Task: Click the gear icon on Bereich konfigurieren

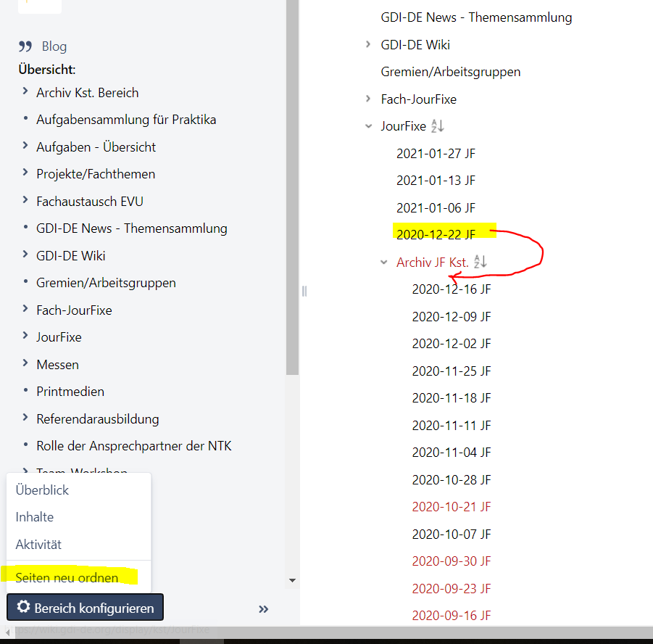Action: (23, 607)
